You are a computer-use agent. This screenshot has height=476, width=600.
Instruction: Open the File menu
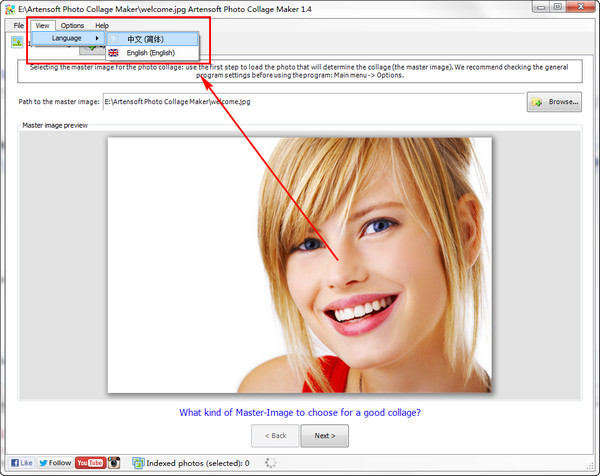click(19, 26)
